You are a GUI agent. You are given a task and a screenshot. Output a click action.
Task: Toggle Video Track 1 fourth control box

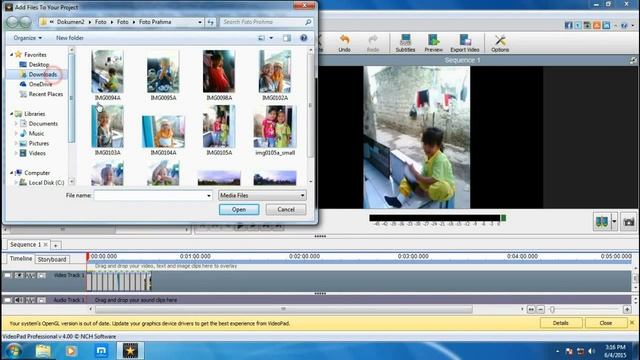coord(42,276)
